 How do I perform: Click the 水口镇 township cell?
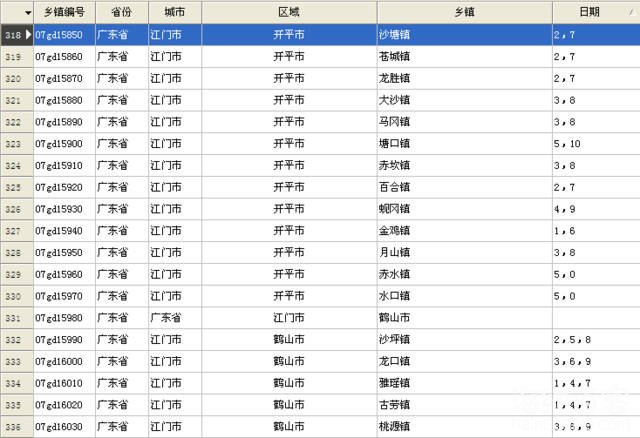click(464, 296)
